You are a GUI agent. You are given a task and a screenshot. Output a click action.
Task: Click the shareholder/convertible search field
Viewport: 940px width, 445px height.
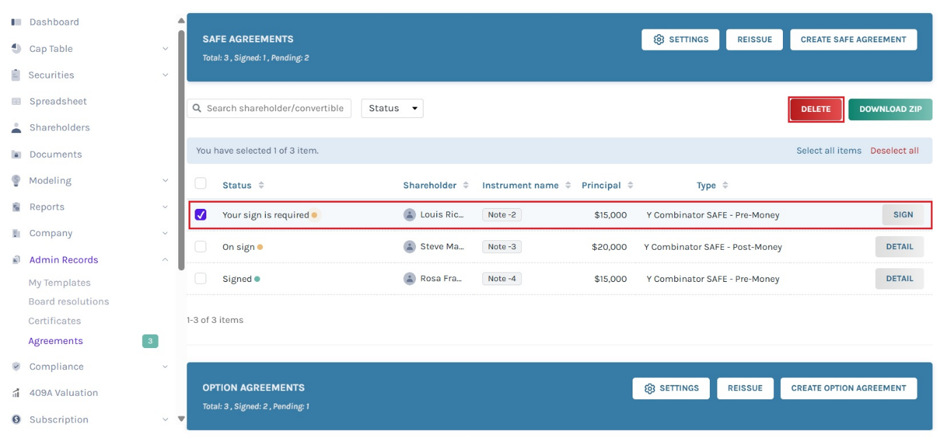[269, 109]
